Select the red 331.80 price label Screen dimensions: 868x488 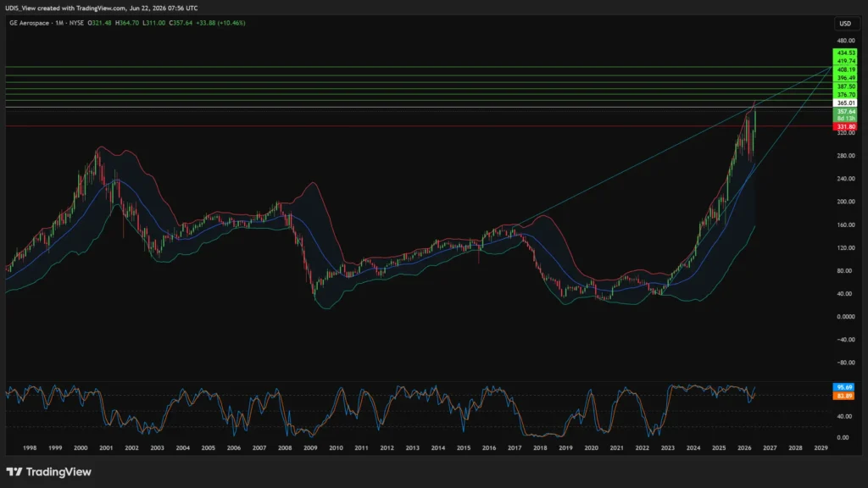click(x=845, y=127)
